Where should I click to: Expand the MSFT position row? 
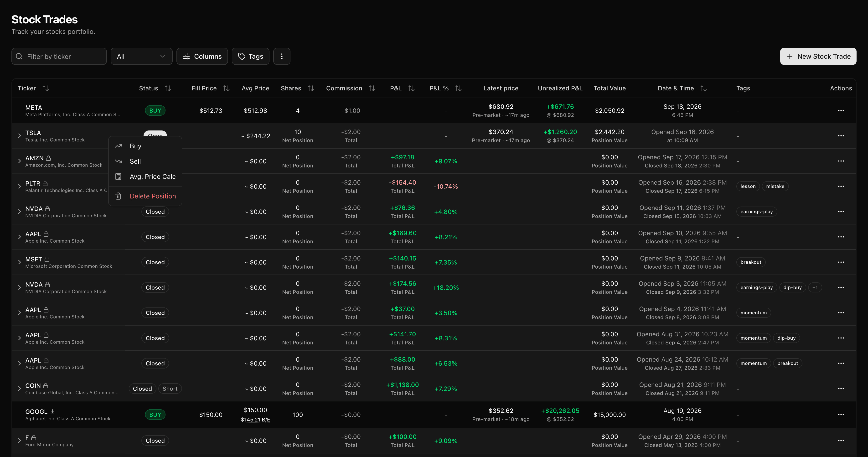click(20, 262)
